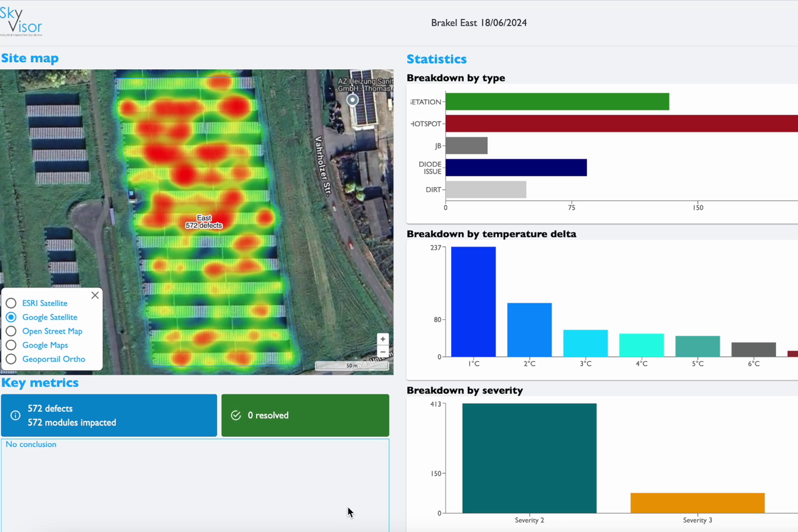Click the Brakel East 18/06/2024 title
Image resolution: width=798 pixels, height=532 pixels.
pyautogui.click(x=479, y=23)
